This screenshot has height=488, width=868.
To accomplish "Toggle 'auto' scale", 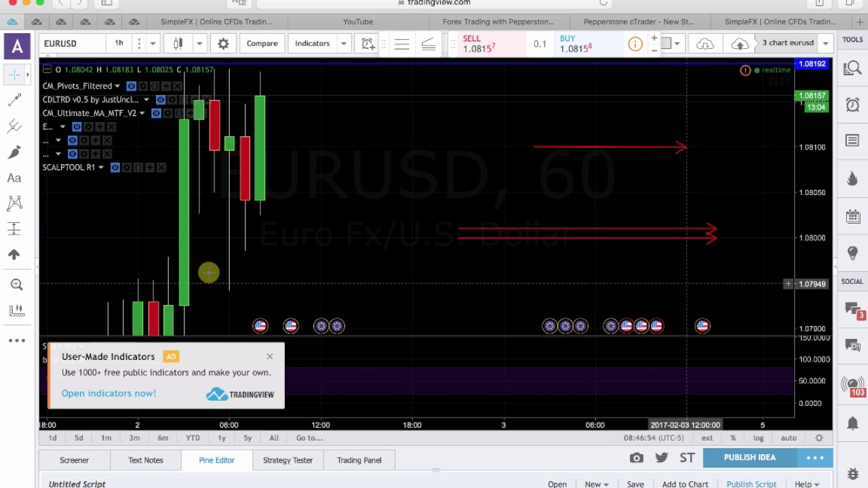I will pyautogui.click(x=789, y=438).
